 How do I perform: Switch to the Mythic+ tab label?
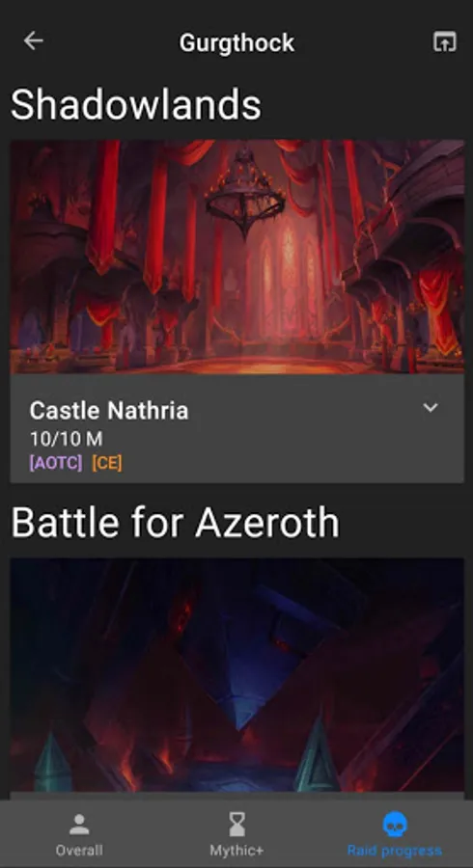click(x=237, y=851)
